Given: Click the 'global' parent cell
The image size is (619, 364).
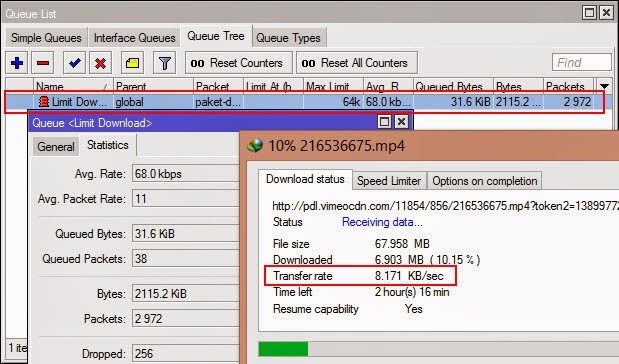Looking at the screenshot, I should pos(153,102).
